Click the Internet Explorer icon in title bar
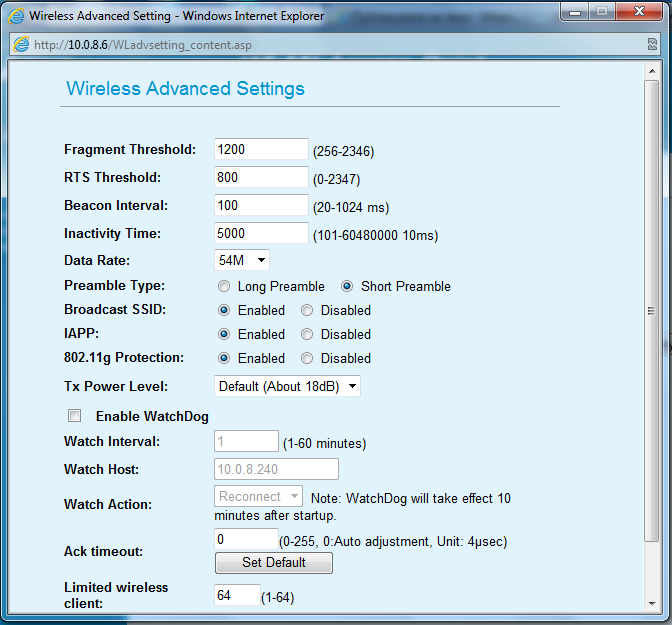This screenshot has width=672, height=625. pyautogui.click(x=16, y=16)
